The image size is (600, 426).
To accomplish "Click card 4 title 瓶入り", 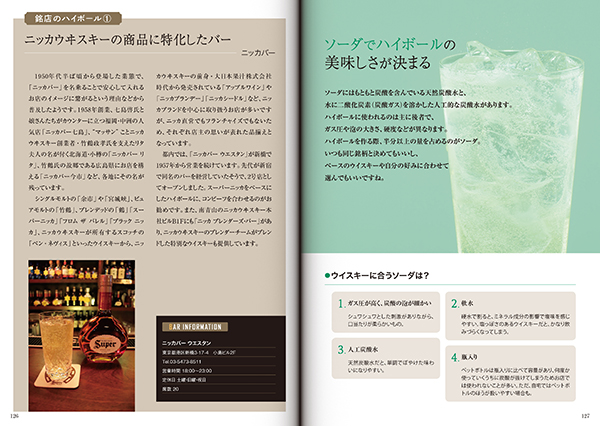I will pyautogui.click(x=470, y=357).
